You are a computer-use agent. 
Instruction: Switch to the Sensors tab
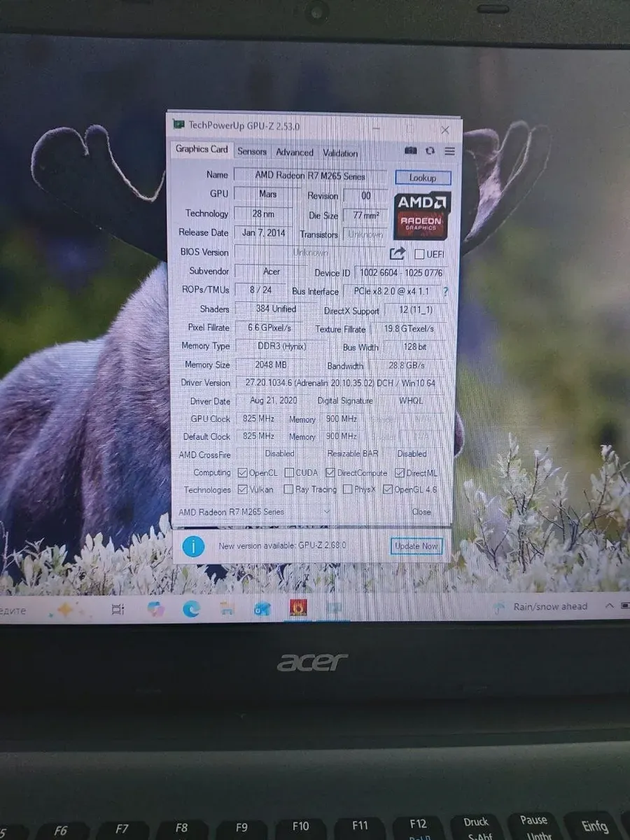click(x=252, y=152)
